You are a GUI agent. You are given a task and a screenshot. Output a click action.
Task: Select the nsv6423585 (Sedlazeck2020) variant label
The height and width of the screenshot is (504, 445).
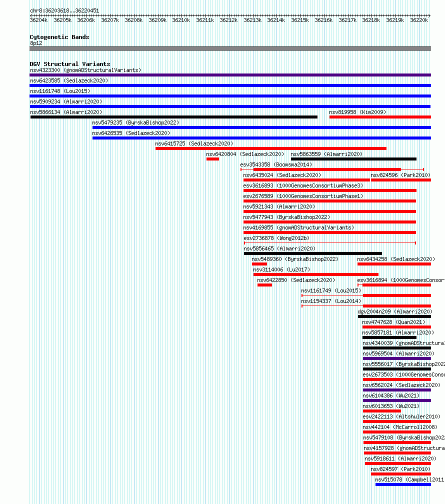click(69, 80)
